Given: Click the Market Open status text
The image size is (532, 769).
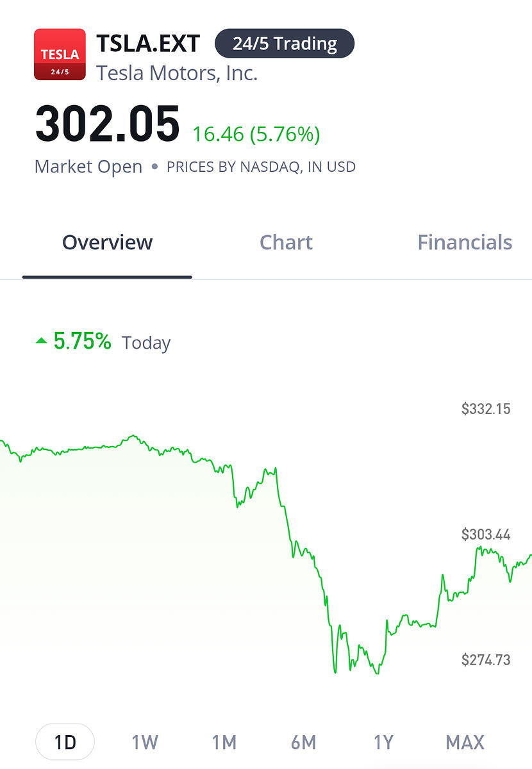Looking at the screenshot, I should [x=88, y=167].
